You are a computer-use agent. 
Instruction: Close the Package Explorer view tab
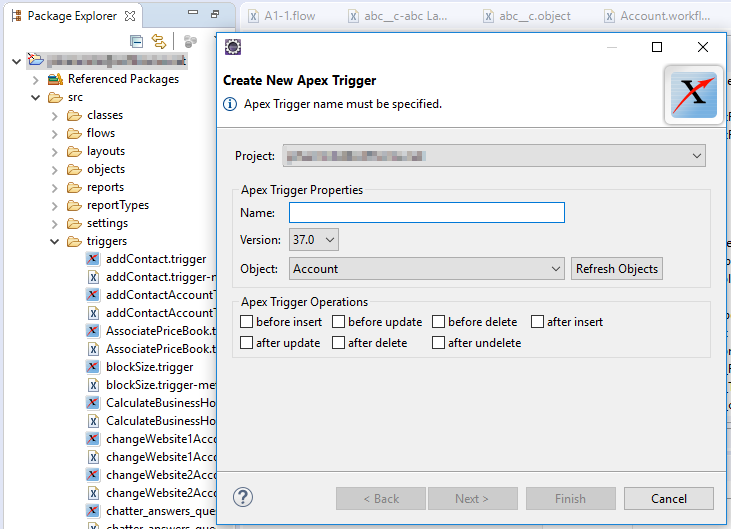click(x=130, y=16)
